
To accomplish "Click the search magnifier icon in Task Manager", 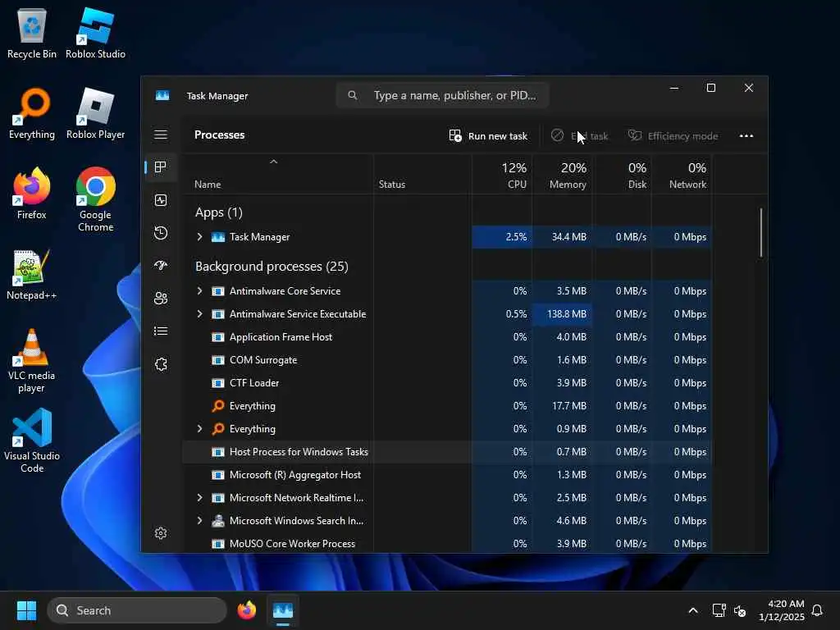I will [x=353, y=95].
